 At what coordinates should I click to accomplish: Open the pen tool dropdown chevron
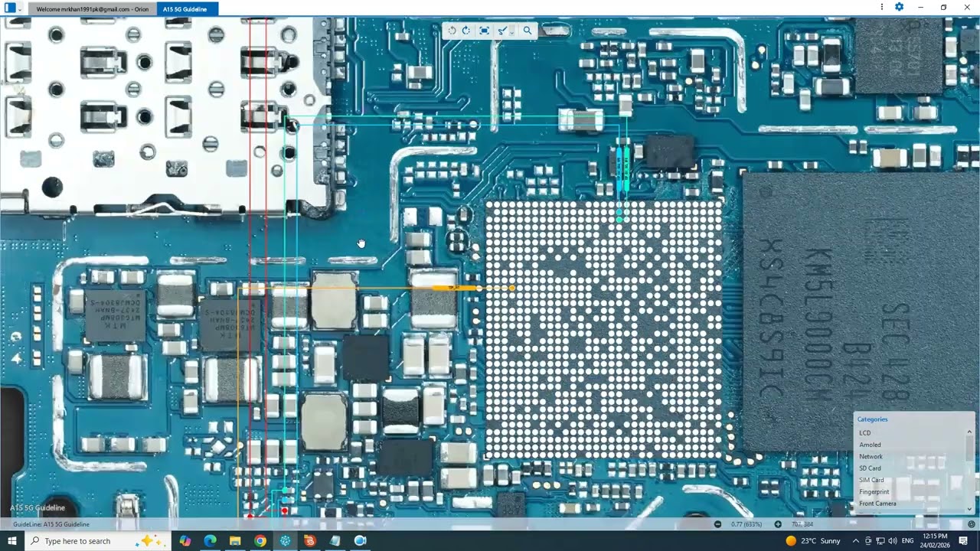pyautogui.click(x=511, y=32)
